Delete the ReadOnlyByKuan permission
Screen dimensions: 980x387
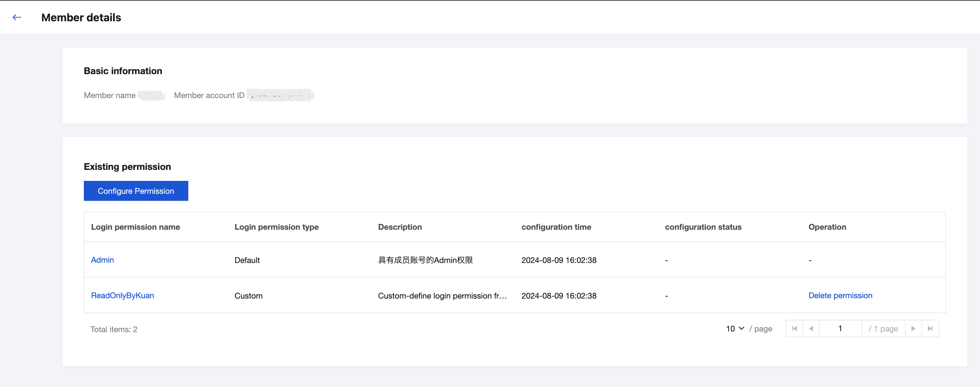coord(840,295)
